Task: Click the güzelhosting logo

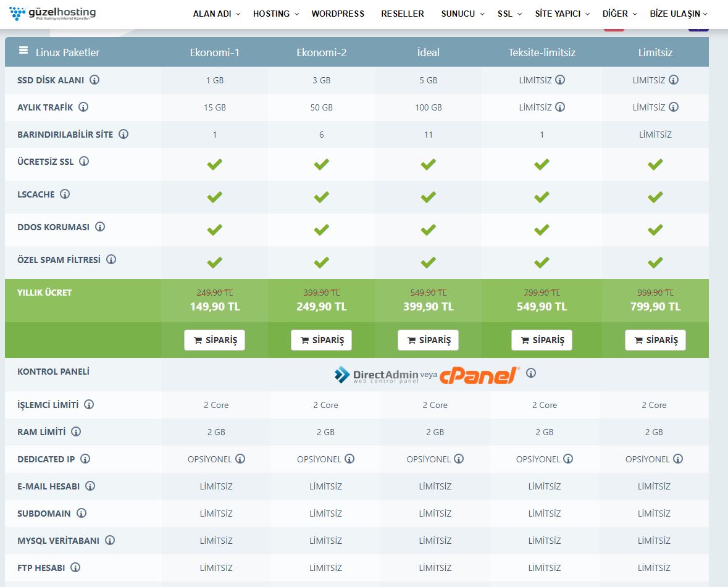Action: (52, 14)
